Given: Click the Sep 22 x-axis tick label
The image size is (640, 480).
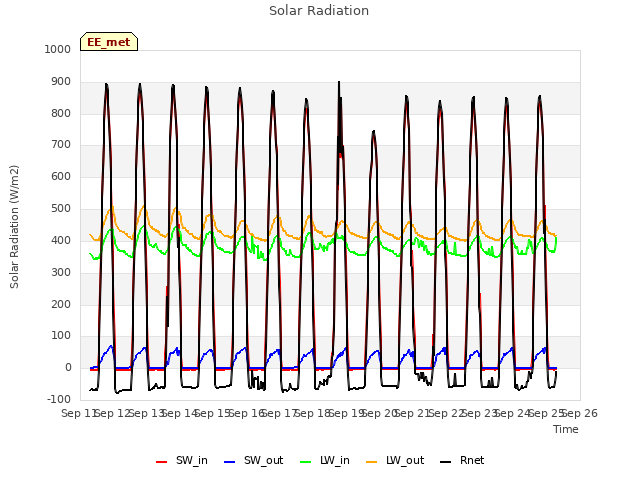Looking at the screenshot, I should 447,413.
